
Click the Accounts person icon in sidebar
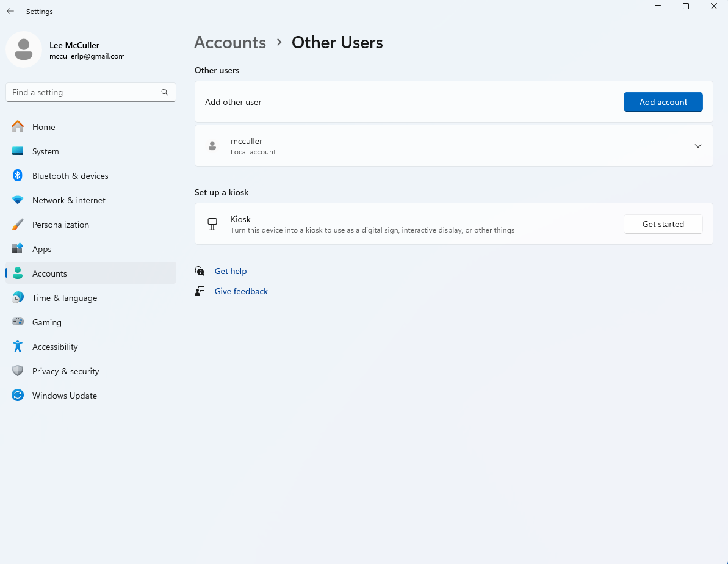click(x=18, y=273)
